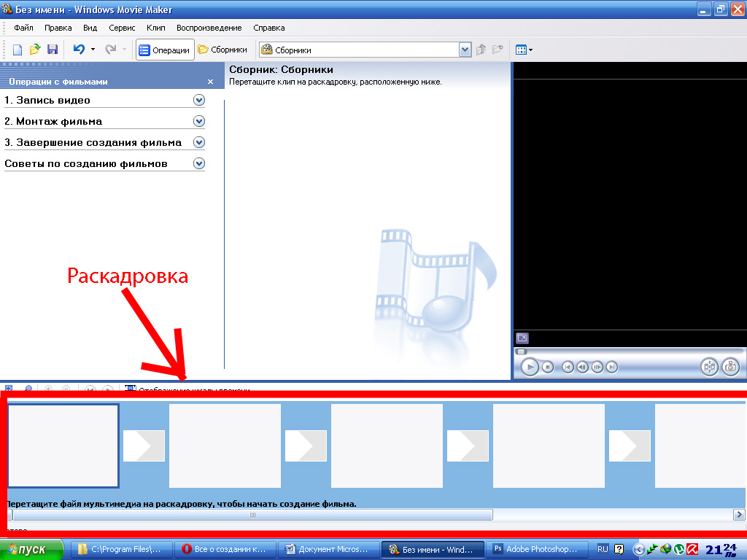The width and height of the screenshot is (747, 560).
Task: Open the Сборники collection combo box
Action: [365, 50]
